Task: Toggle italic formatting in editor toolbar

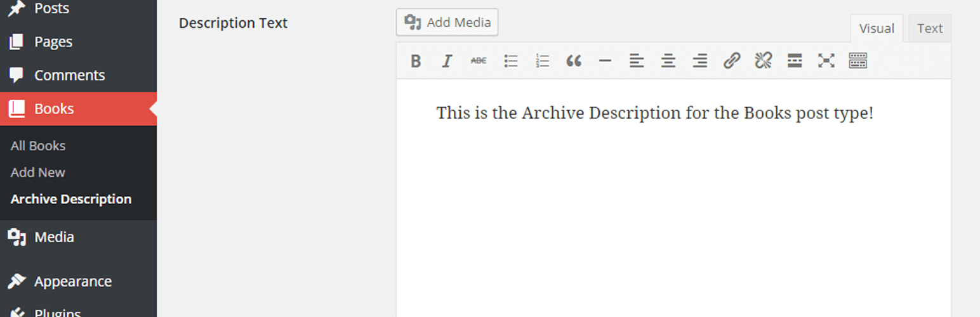Action: coord(447,61)
